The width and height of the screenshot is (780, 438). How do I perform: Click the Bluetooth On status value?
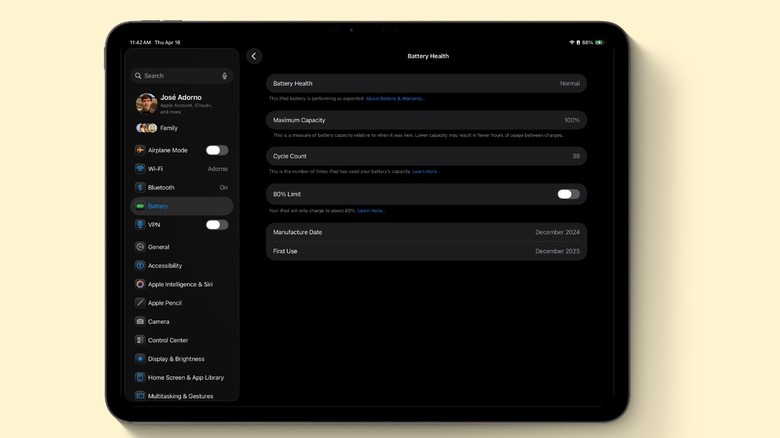click(x=224, y=188)
